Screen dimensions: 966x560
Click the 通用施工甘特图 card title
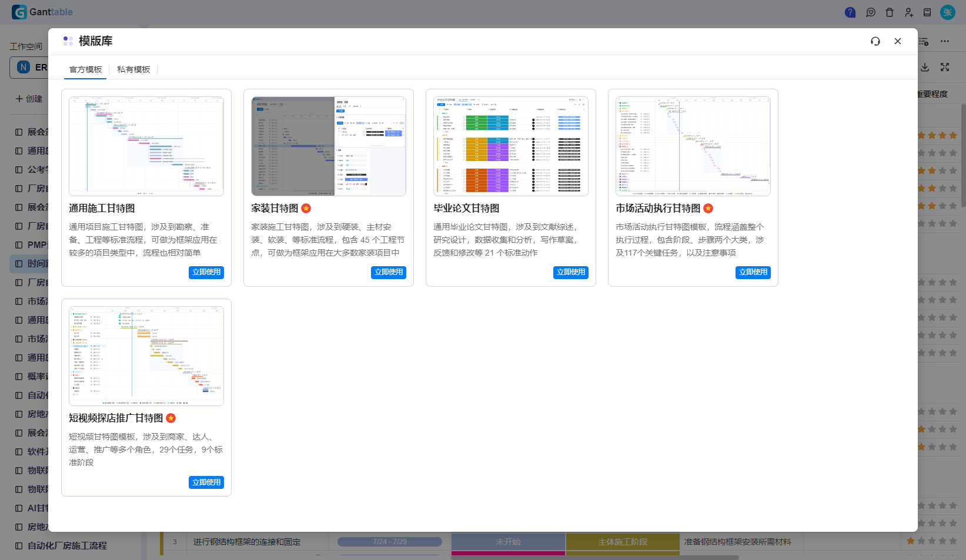pyautogui.click(x=102, y=208)
